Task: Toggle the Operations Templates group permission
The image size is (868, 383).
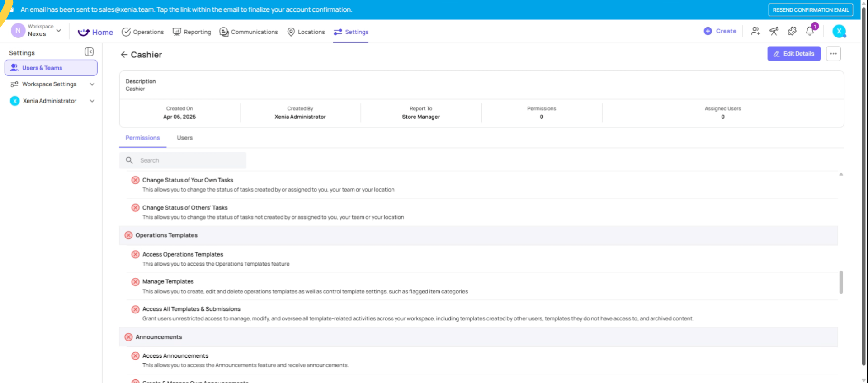Action: point(128,235)
